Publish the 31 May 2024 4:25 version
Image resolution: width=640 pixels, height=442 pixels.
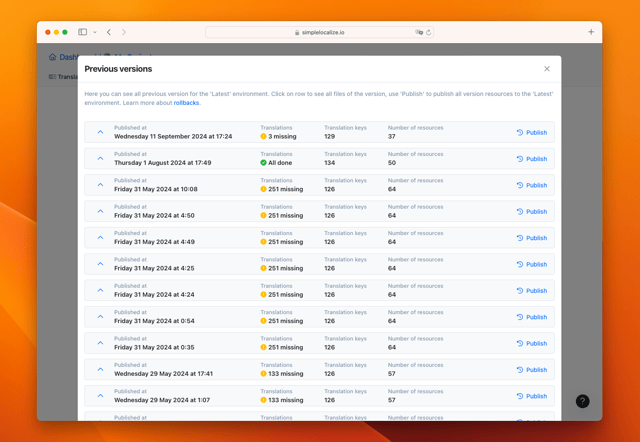pyautogui.click(x=532, y=264)
